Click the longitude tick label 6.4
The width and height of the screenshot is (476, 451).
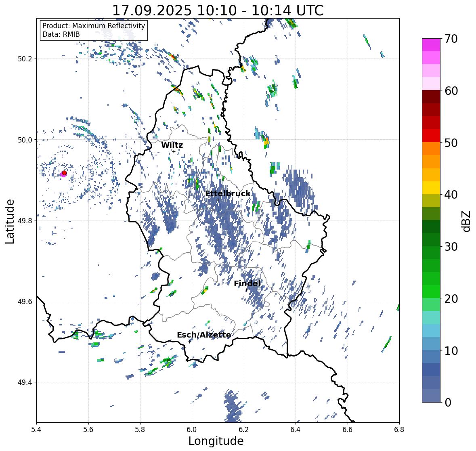pyautogui.click(x=296, y=429)
